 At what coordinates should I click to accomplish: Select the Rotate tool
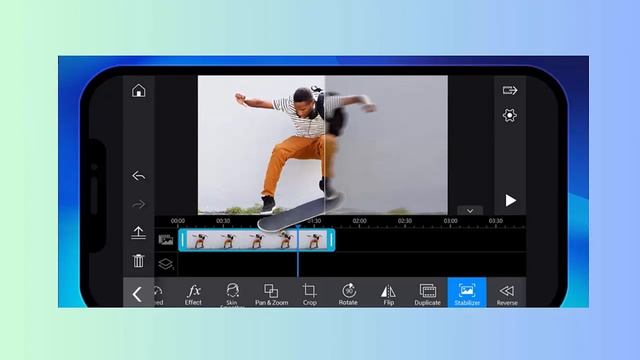348,294
